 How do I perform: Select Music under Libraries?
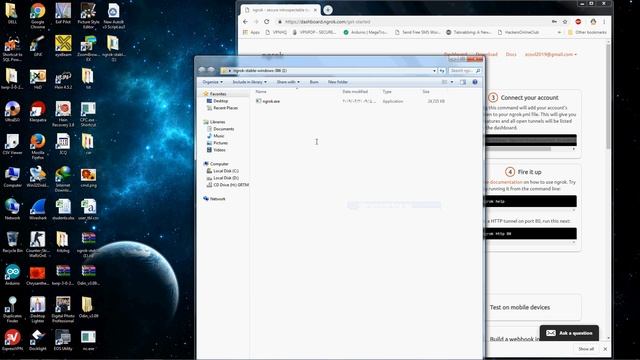pos(216,136)
